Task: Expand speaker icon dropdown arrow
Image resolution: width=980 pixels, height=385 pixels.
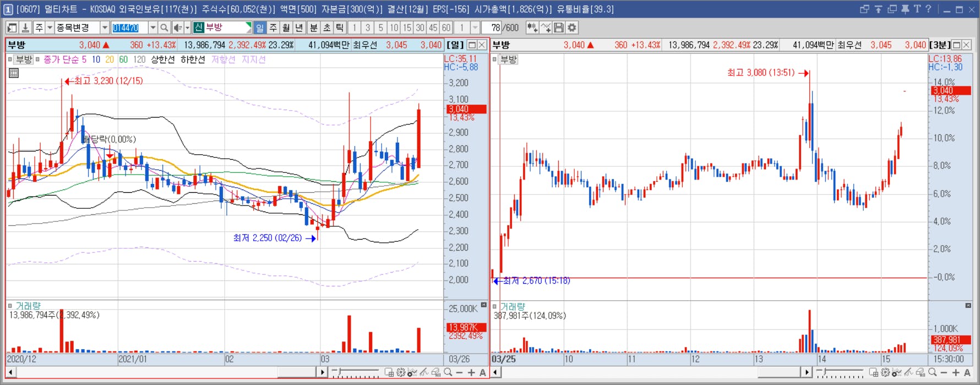Action: click(187, 28)
